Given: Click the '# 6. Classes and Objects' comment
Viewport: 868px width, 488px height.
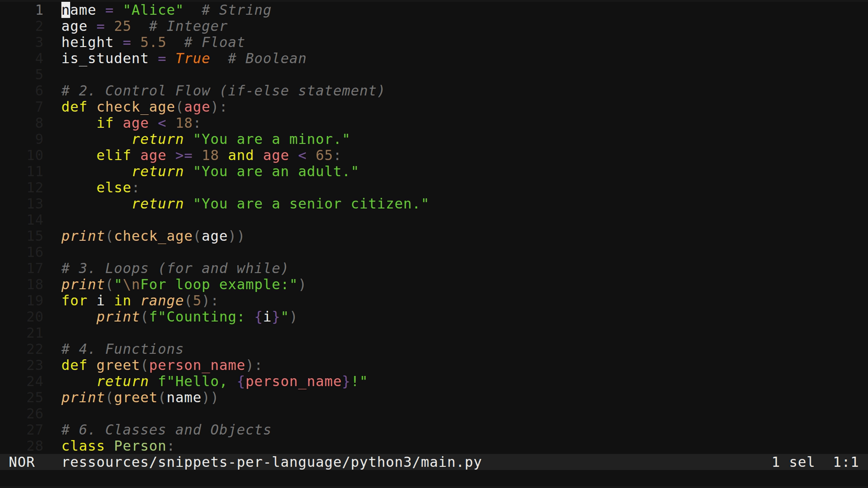Looking at the screenshot, I should pyautogui.click(x=166, y=430).
